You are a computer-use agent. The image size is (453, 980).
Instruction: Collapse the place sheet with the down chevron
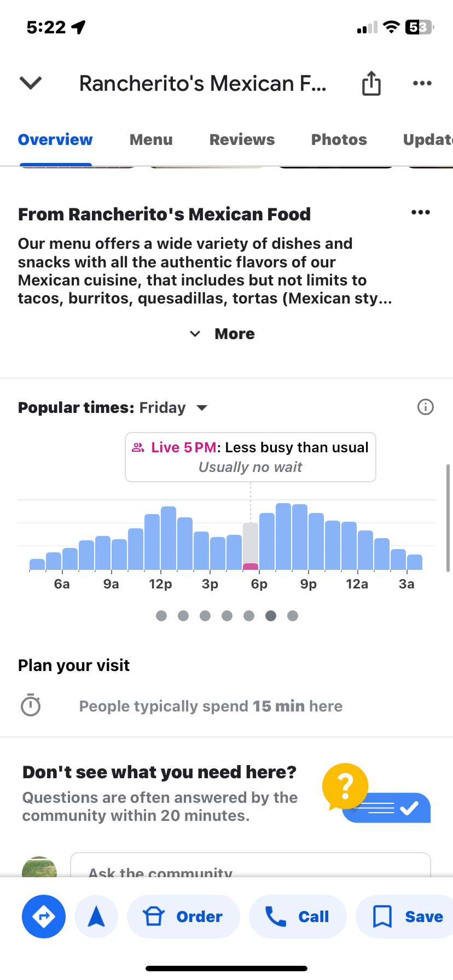(31, 83)
